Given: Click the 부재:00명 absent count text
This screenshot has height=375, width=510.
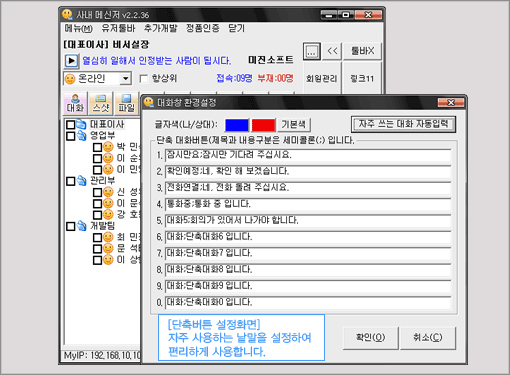Looking at the screenshot, I should (x=275, y=78).
